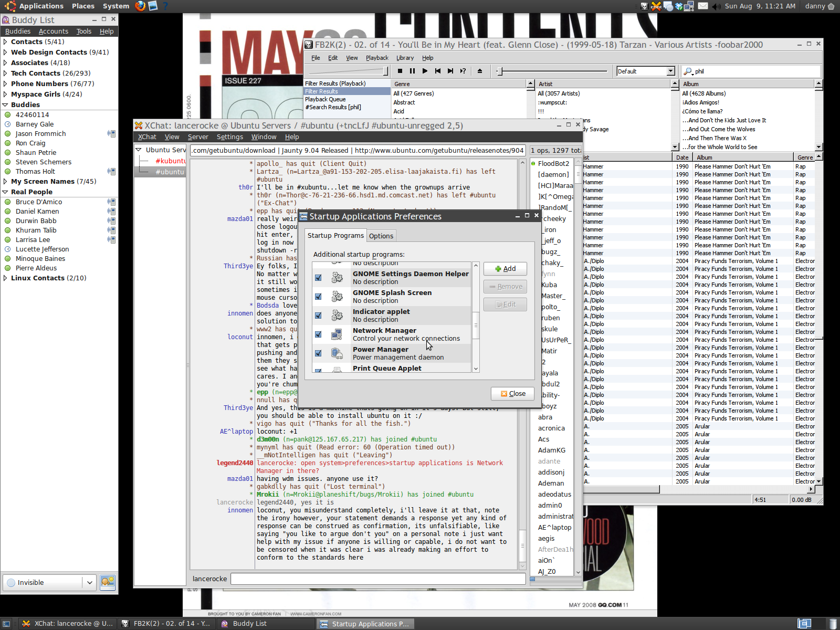Click the foobar2000 seek bar
This screenshot has width=840, height=630.
click(552, 71)
